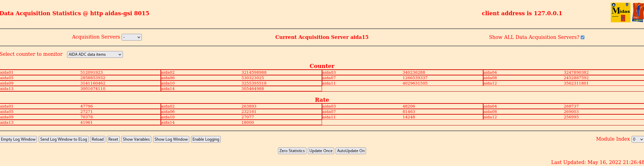Viewport: 644px width, 166px height.
Task: Turn AutoUpdate On
Action: (x=350, y=151)
